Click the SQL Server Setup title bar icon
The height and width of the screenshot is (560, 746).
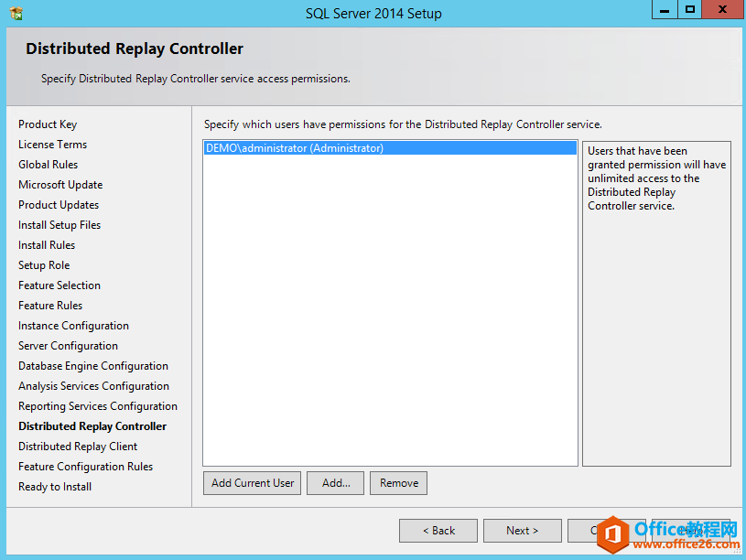16,14
